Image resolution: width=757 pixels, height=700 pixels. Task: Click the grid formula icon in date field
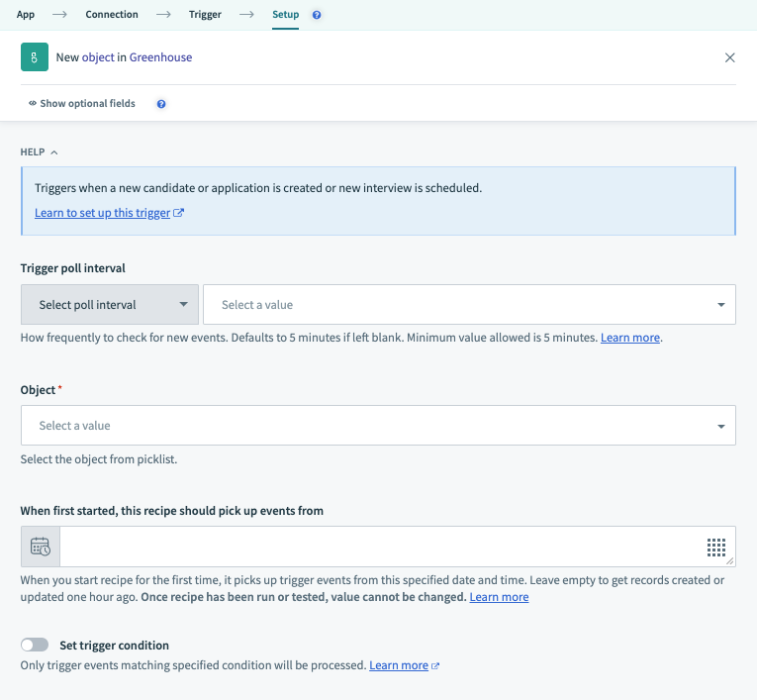point(716,548)
